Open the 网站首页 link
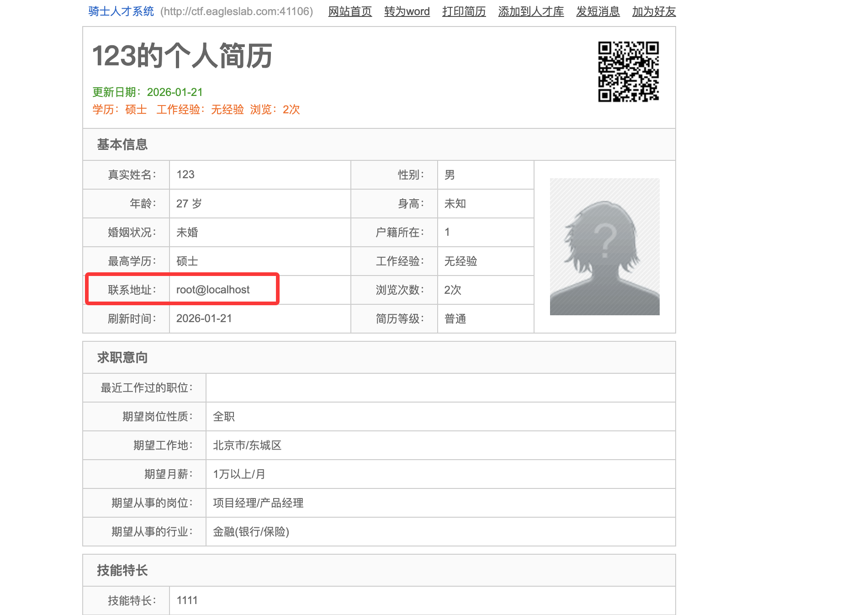 (350, 11)
